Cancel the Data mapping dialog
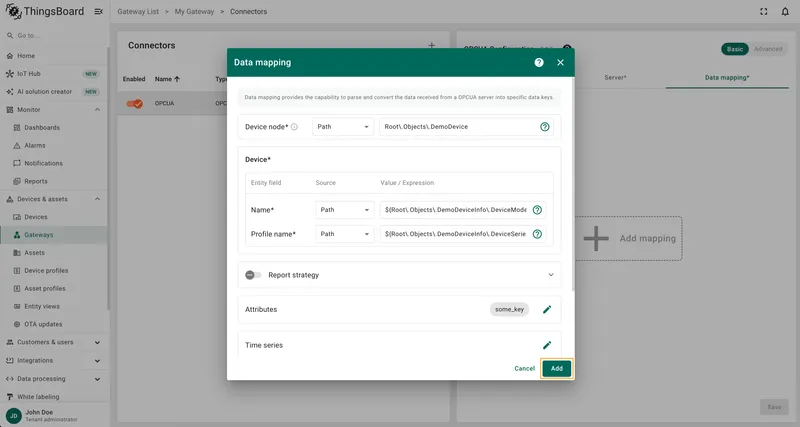The width and height of the screenshot is (800, 427). [524, 368]
